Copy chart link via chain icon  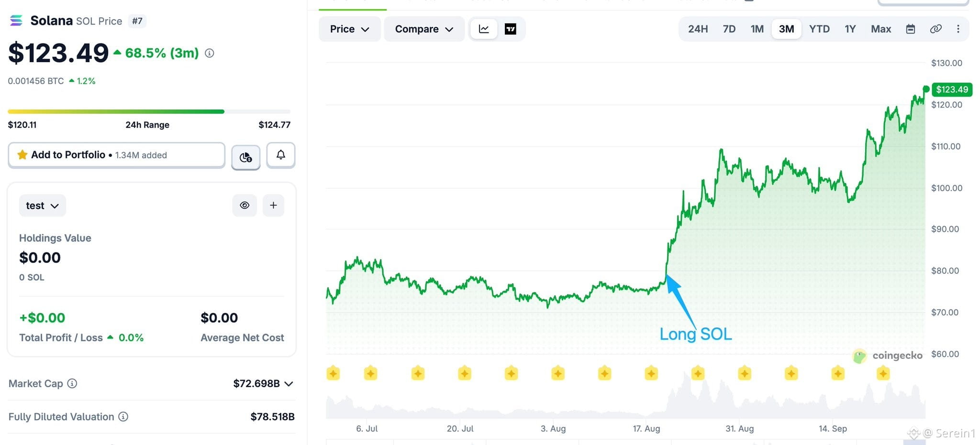[x=936, y=29]
